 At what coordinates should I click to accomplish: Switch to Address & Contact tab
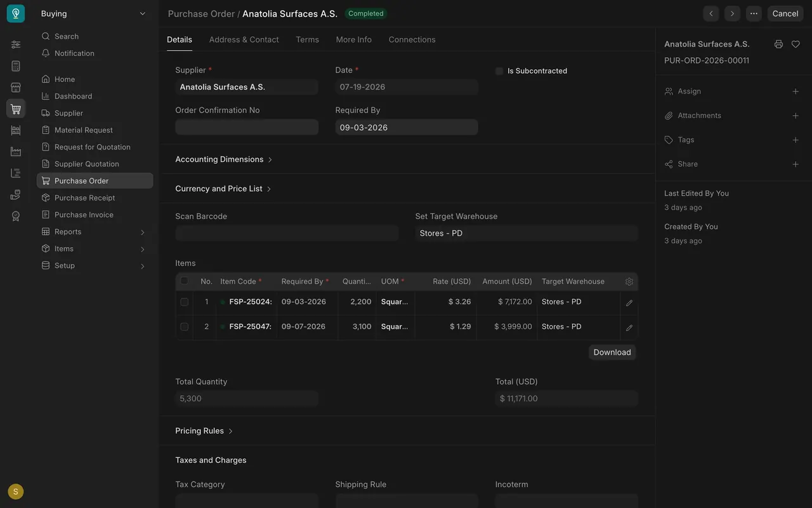(244, 39)
